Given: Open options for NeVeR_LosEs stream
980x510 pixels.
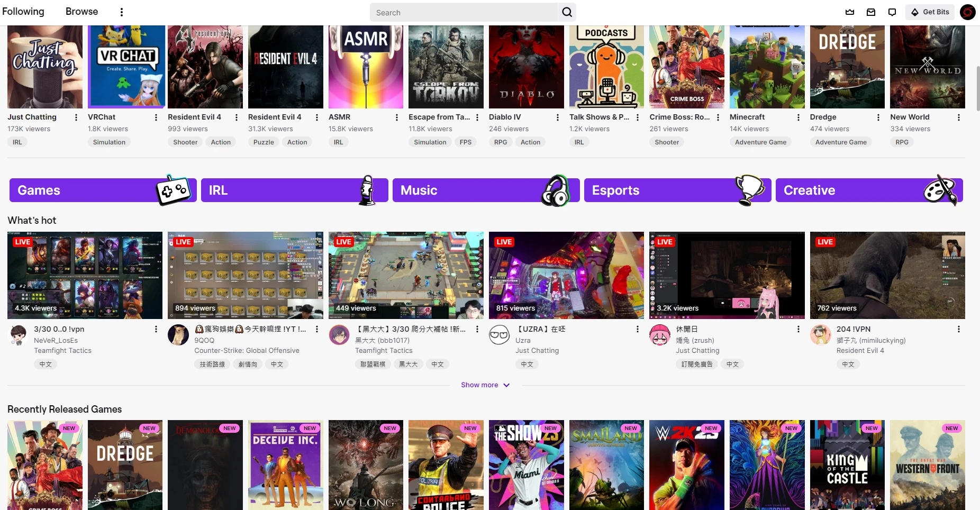Looking at the screenshot, I should tap(156, 329).
